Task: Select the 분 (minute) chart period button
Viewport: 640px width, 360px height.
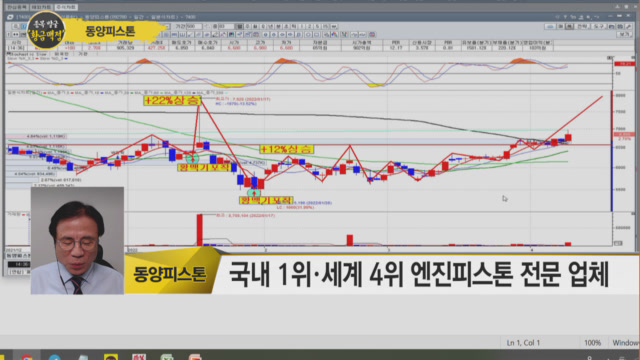Action: [278, 26]
